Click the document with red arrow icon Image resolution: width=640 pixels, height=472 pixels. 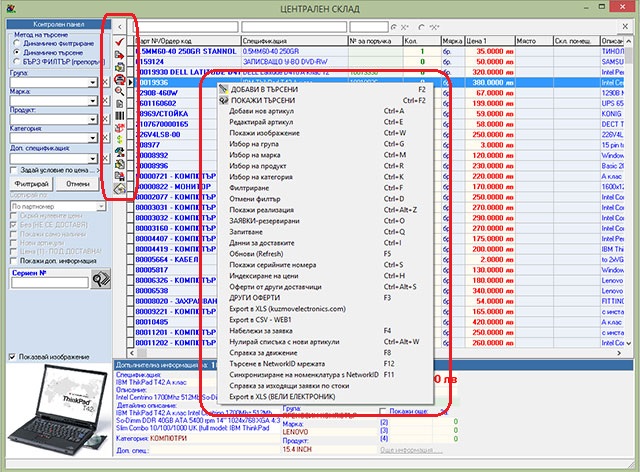(x=119, y=55)
